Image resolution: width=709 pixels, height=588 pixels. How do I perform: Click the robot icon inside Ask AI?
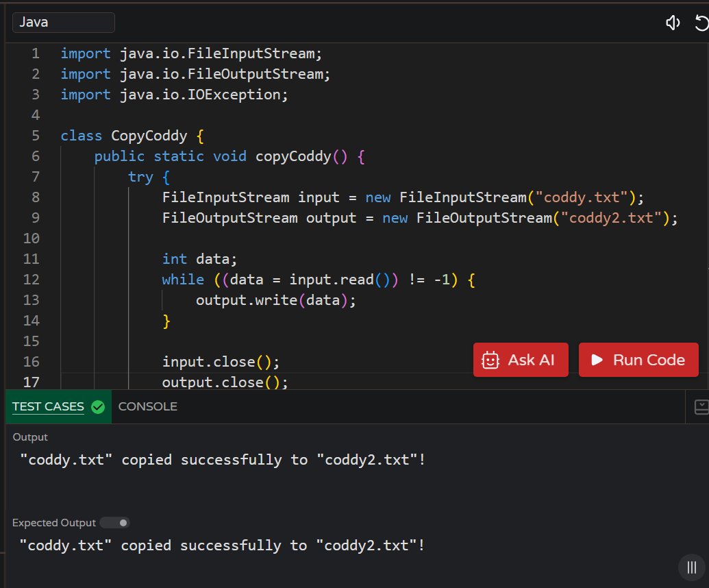point(489,359)
